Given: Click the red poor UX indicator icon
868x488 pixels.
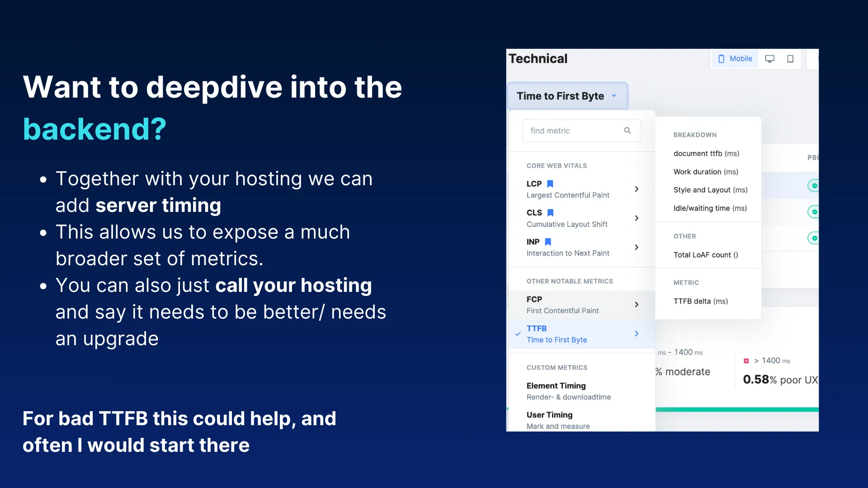Looking at the screenshot, I should [x=746, y=361].
